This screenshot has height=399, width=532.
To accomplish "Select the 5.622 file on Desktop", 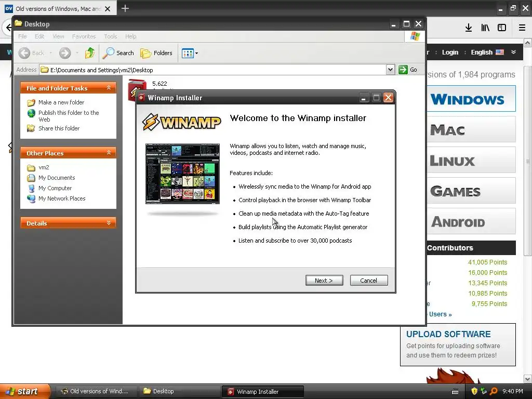I will [x=160, y=84].
